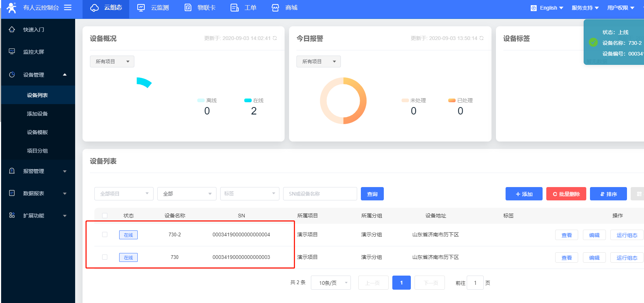
Task: Open the 全部项目 filter dropdown
Action: coord(124,194)
